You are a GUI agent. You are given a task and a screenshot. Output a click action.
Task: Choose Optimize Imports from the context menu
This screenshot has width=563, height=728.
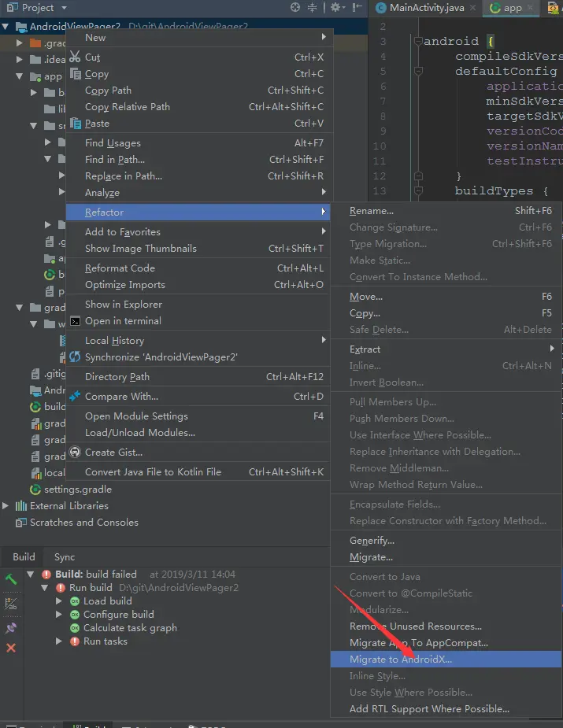tap(198, 285)
